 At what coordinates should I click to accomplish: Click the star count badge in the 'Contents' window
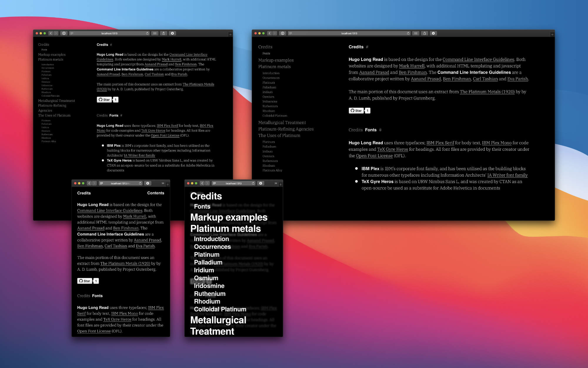(x=96, y=281)
